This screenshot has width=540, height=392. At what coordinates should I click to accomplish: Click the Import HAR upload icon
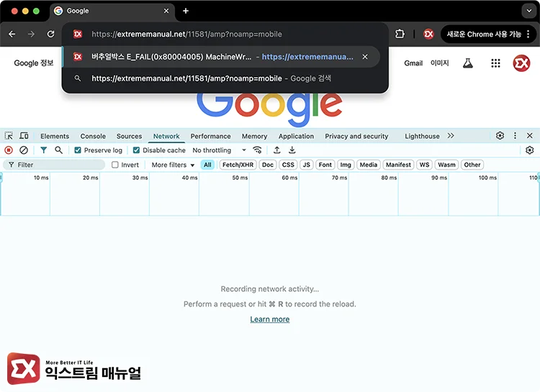pyautogui.click(x=277, y=150)
